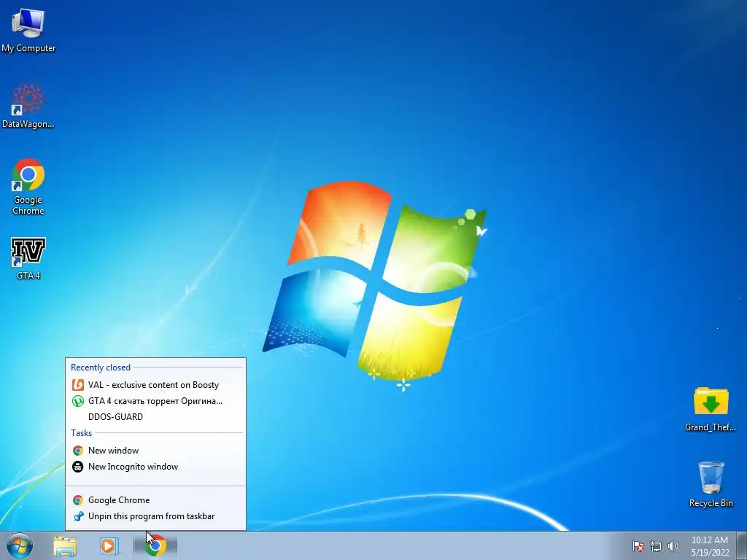
Task: Click the Show desktop button strip
Action: [x=742, y=545]
